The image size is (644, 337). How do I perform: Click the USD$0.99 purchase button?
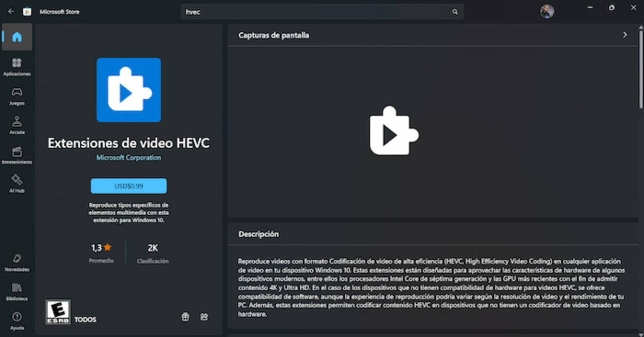pyautogui.click(x=129, y=186)
